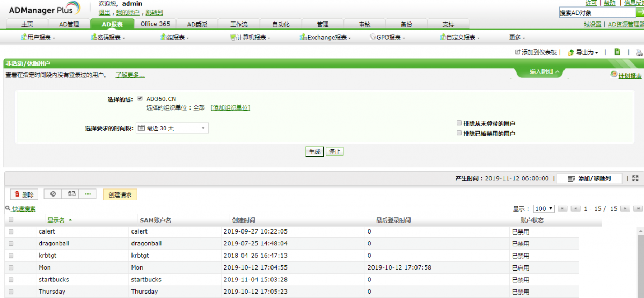Viewport: 644px width, 298px height.
Task: Click the move users icon button
Action: (70, 194)
